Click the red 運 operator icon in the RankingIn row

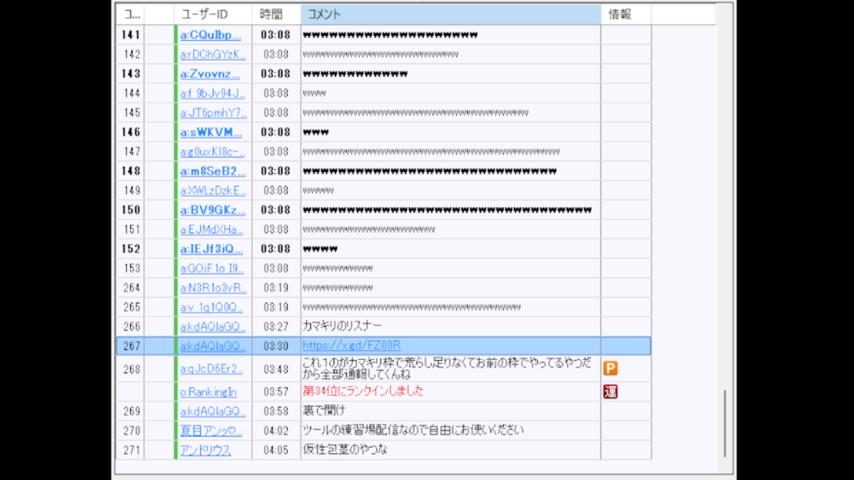click(x=610, y=391)
